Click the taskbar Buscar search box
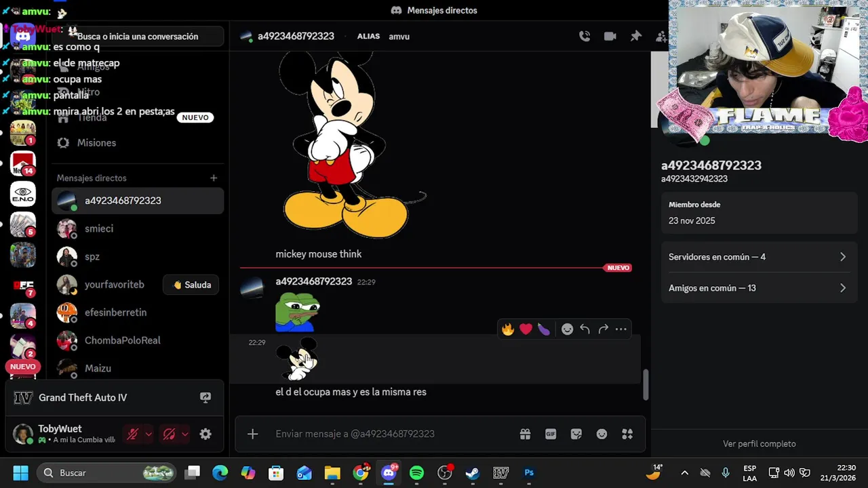Screen dimensions: 868x488 [x=106, y=473]
